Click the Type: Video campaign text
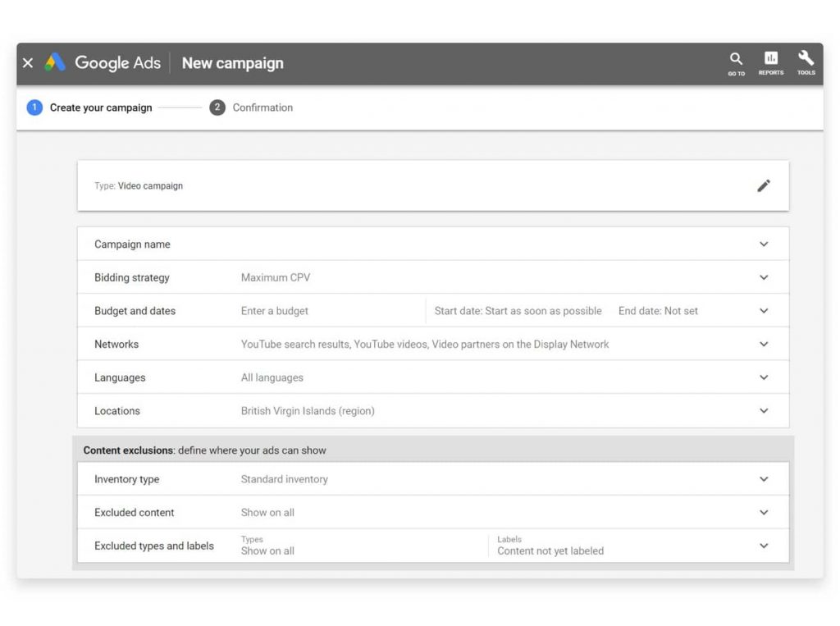The width and height of the screenshot is (840, 626). pyautogui.click(x=139, y=186)
